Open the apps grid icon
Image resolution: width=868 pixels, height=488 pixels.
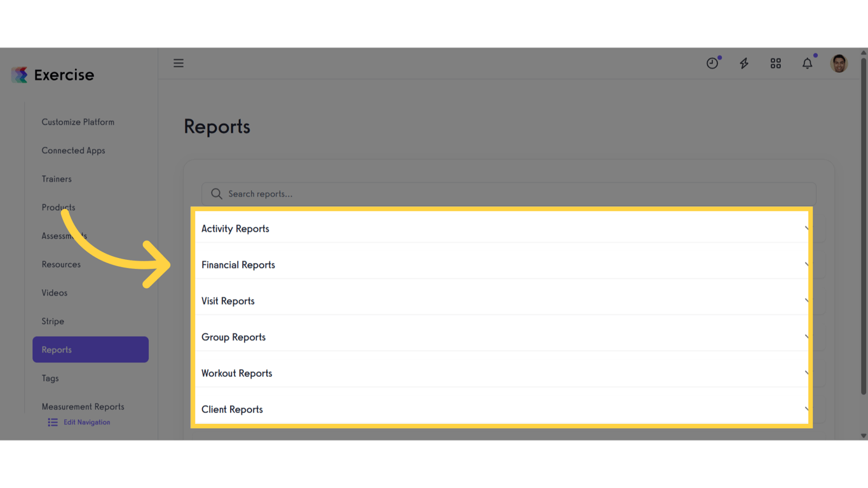(x=775, y=63)
